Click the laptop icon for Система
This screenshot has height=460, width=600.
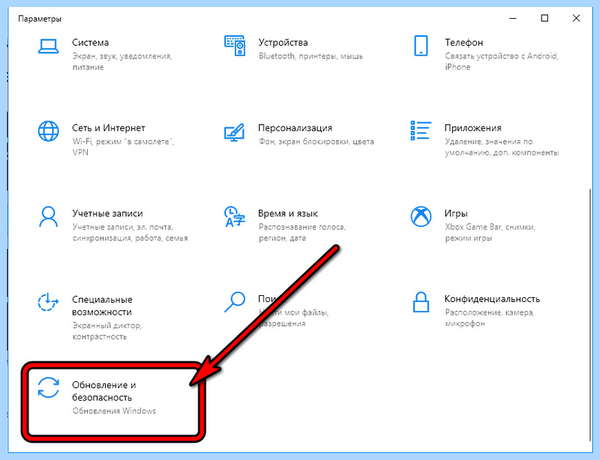click(48, 47)
